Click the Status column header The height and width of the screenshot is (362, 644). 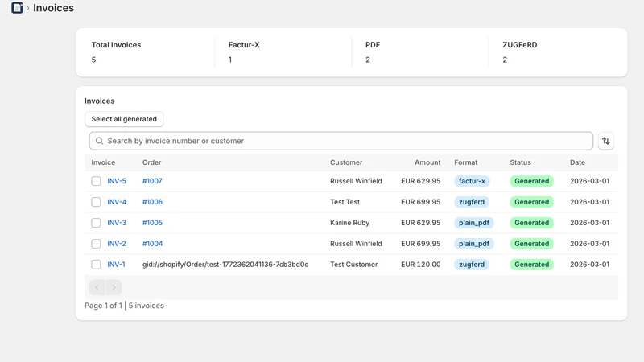tap(520, 162)
